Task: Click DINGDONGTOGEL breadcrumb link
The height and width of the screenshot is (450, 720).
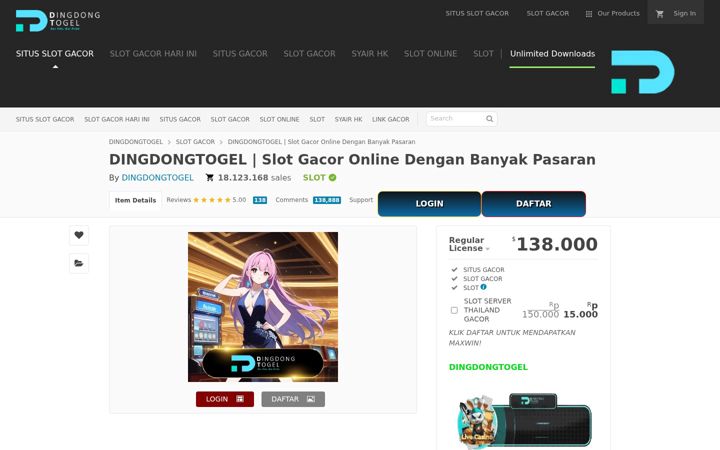Action: point(136,142)
